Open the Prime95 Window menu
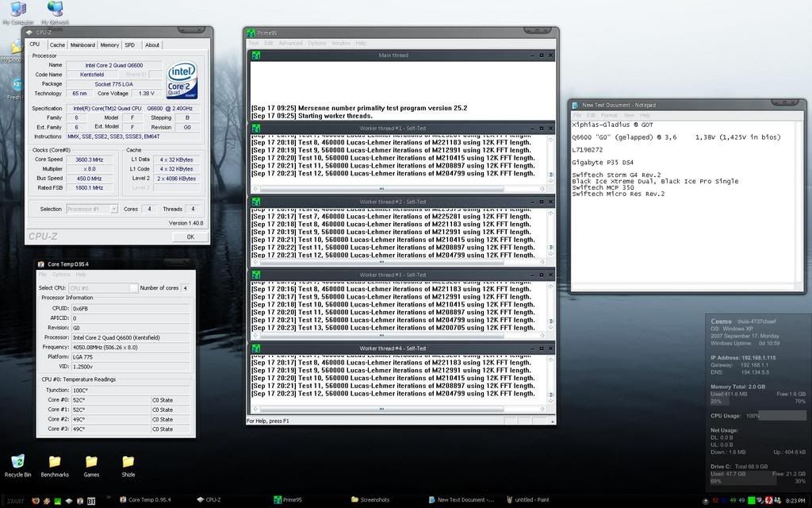The image size is (812, 508). (341, 43)
